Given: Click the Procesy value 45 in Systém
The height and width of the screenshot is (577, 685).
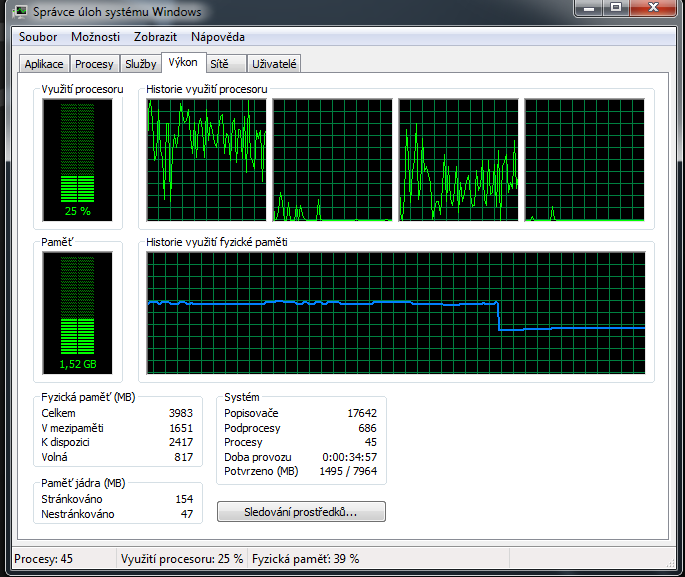Looking at the screenshot, I should click(370, 442).
